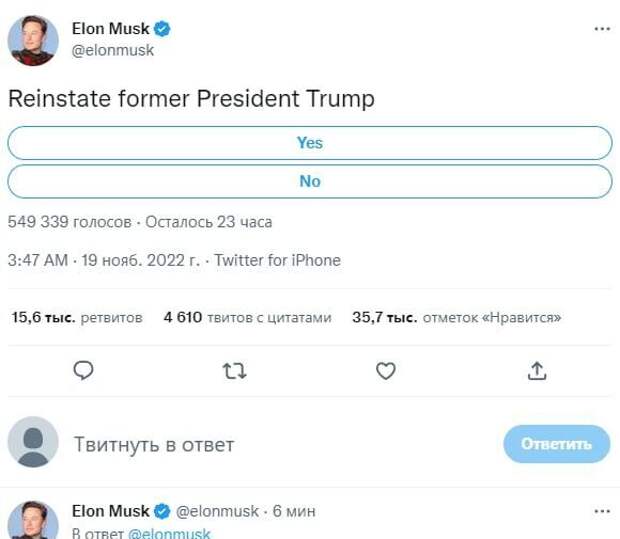Viewport: 620px width, 539px height.
Task: Vote Yes in the poll
Action: (x=309, y=143)
